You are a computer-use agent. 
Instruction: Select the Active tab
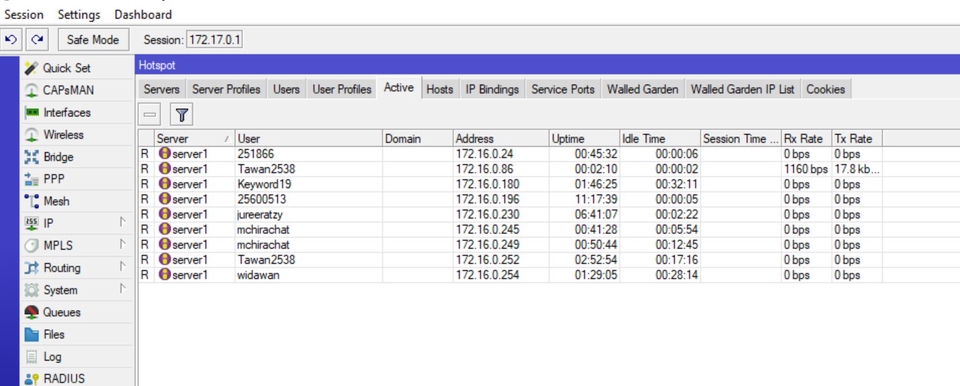pyautogui.click(x=399, y=88)
